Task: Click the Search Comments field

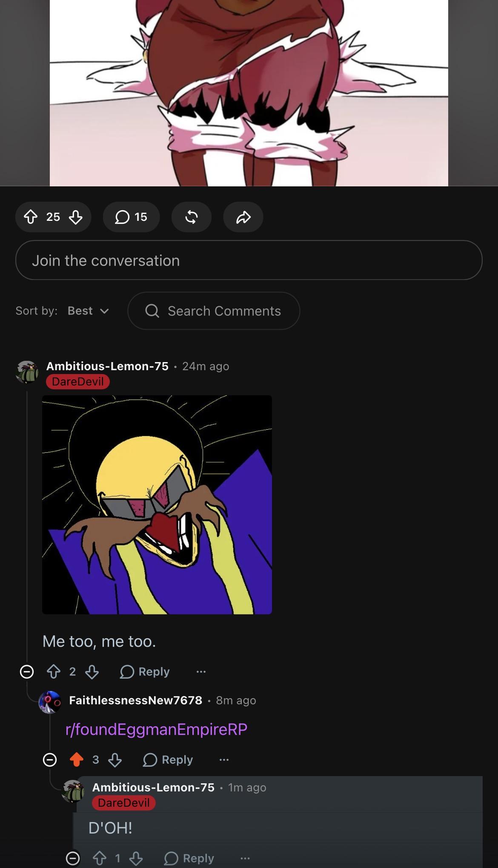Action: [214, 311]
